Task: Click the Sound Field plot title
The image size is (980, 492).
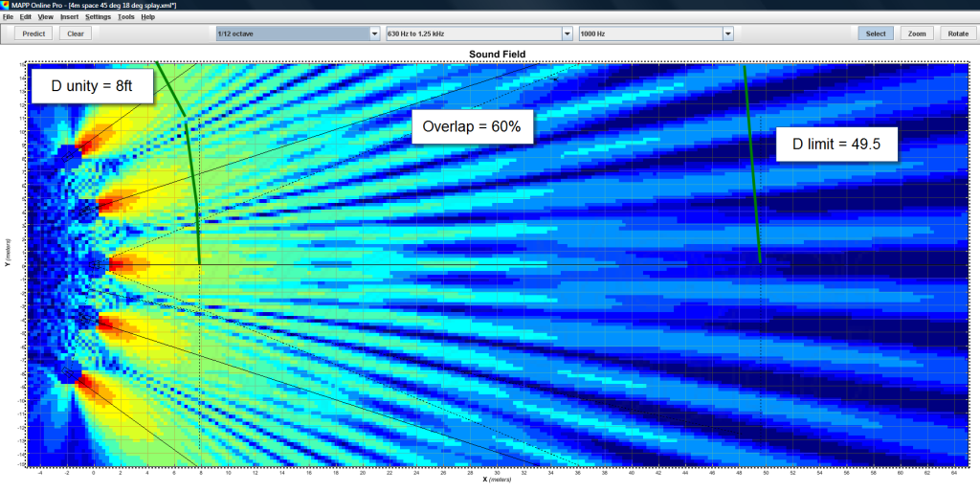Action: [x=496, y=54]
